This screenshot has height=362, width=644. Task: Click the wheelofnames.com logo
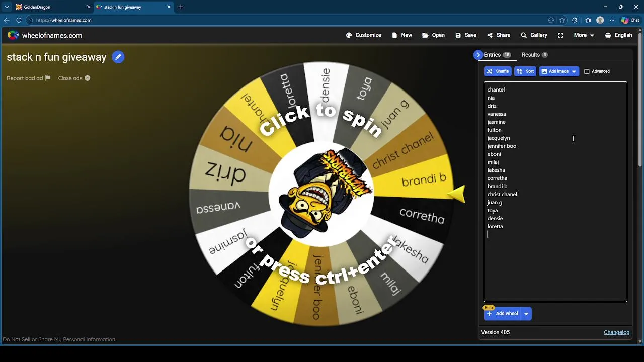(x=45, y=36)
